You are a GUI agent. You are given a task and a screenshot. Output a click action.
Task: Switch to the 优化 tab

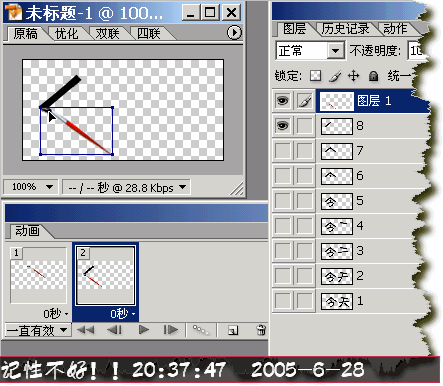(66, 34)
